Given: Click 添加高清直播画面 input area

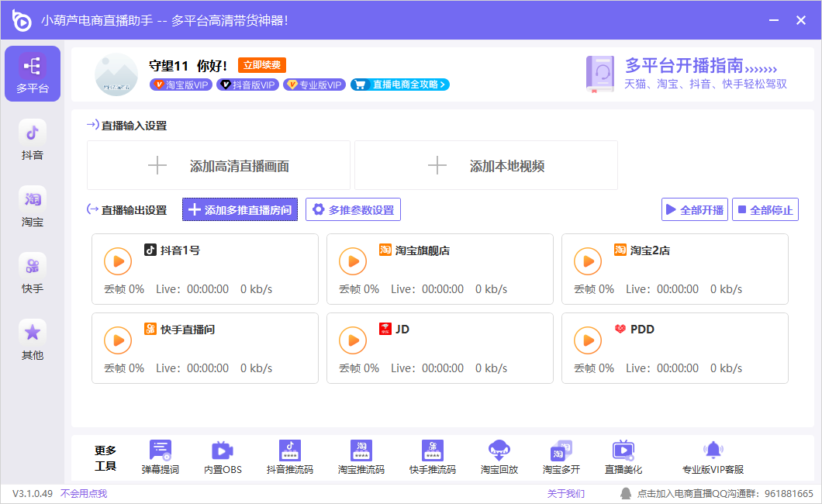Looking at the screenshot, I should tap(219, 165).
